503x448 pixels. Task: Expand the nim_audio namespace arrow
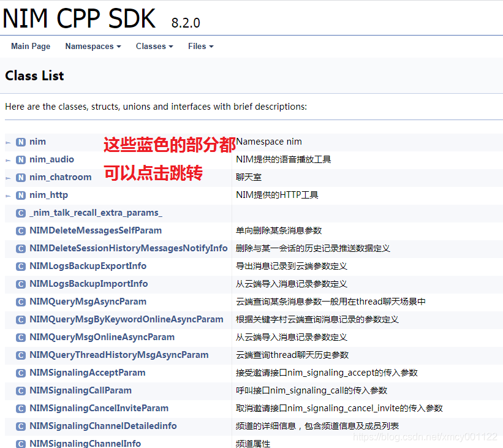pyautogui.click(x=8, y=161)
